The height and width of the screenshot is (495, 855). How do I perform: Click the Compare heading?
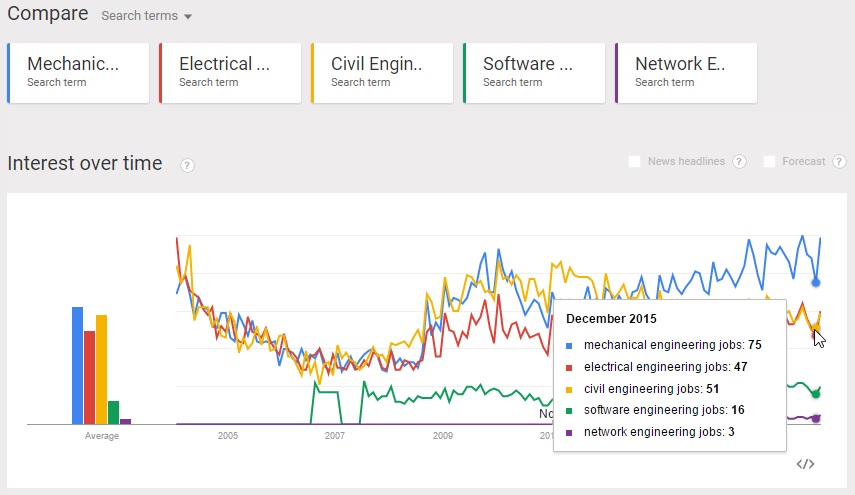pos(47,15)
